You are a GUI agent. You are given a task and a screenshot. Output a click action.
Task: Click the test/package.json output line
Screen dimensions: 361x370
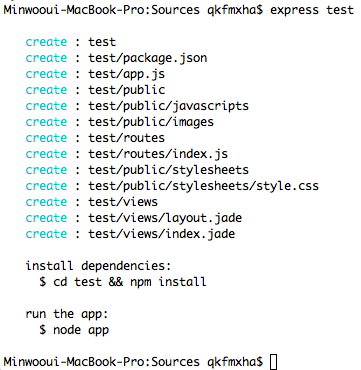(116, 58)
